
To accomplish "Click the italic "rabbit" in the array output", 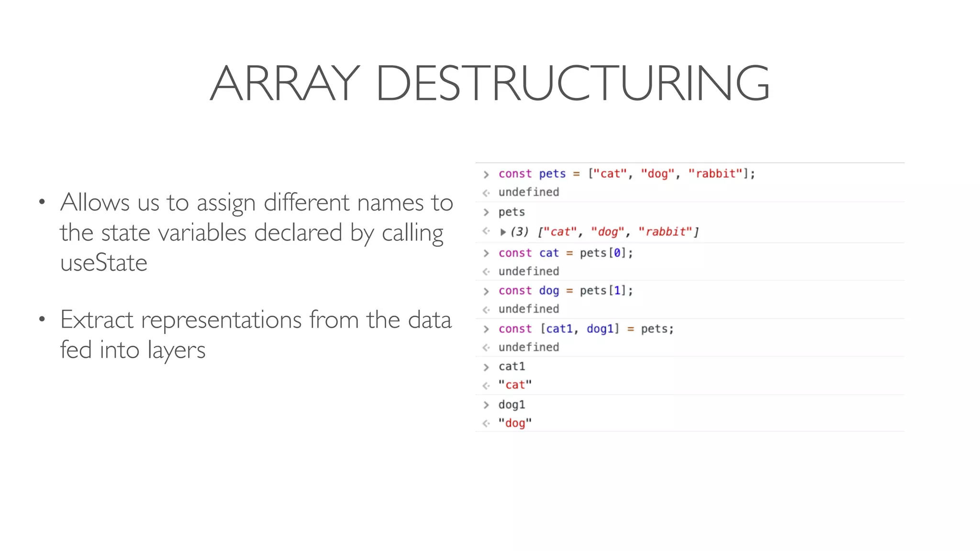I will [665, 232].
